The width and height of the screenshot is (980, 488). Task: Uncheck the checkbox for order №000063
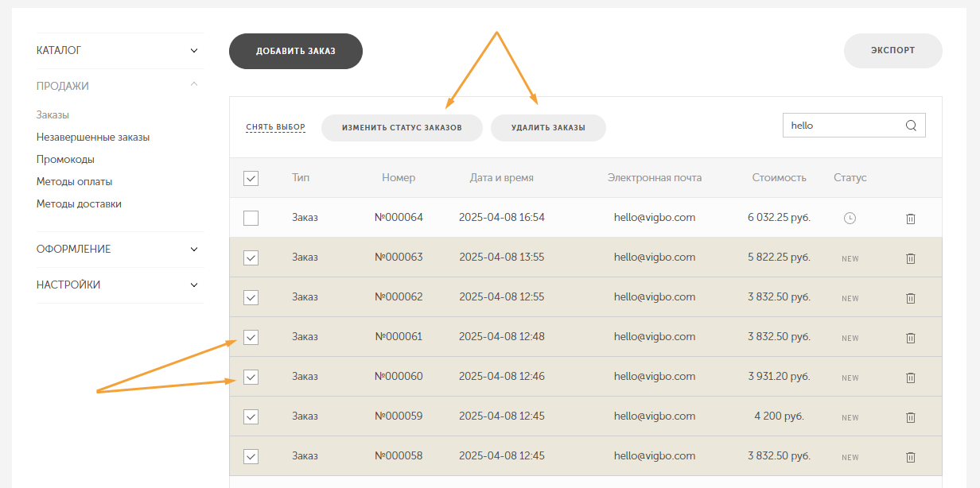click(x=251, y=258)
